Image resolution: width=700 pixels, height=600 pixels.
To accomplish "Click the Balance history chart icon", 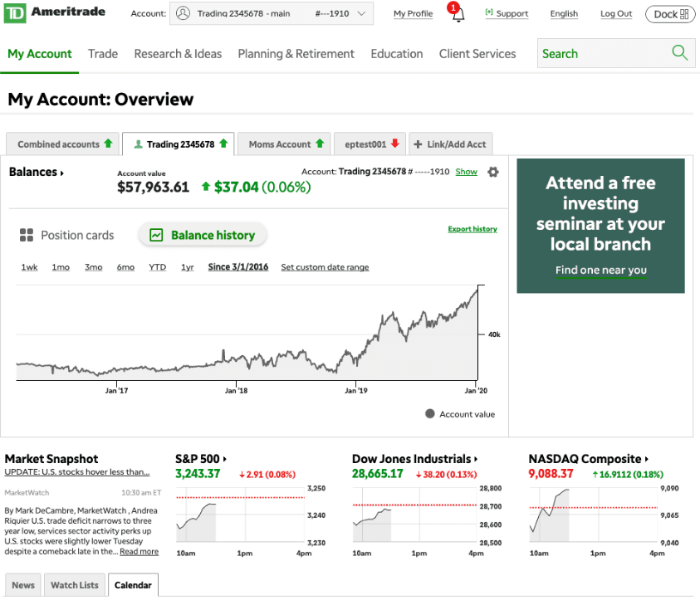I will [x=156, y=235].
